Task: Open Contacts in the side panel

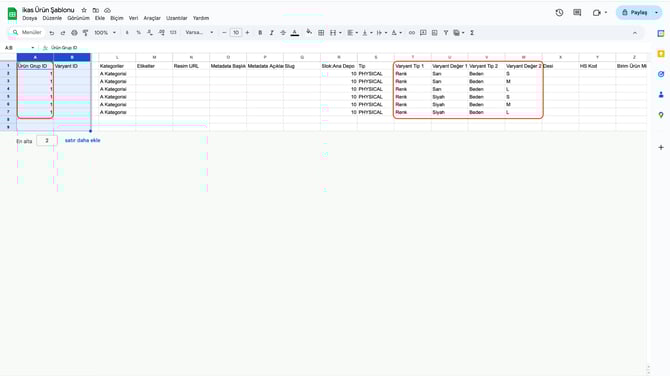Action: pos(661,95)
